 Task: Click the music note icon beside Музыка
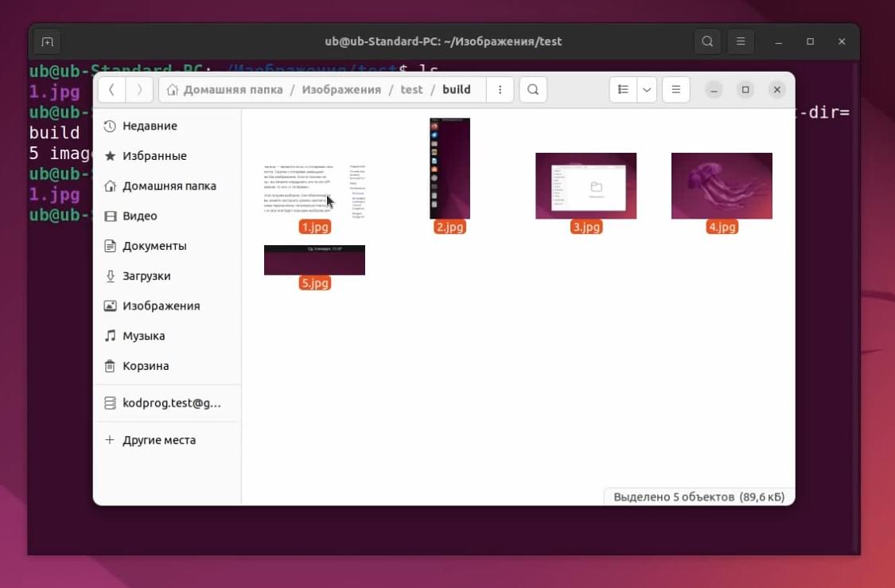(110, 337)
